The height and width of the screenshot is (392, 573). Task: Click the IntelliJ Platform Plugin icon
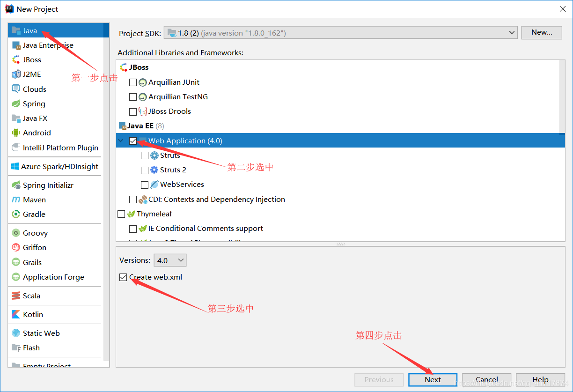coord(16,148)
